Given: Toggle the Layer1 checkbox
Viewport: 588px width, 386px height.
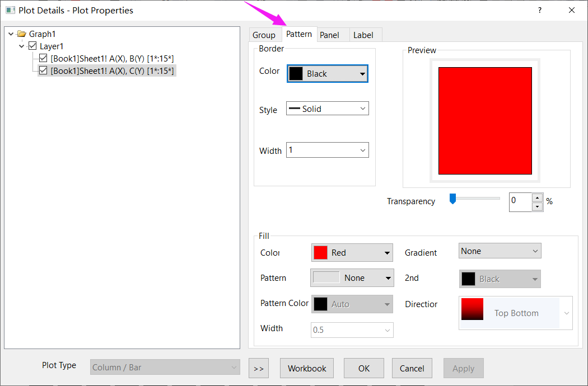Looking at the screenshot, I should [32, 46].
